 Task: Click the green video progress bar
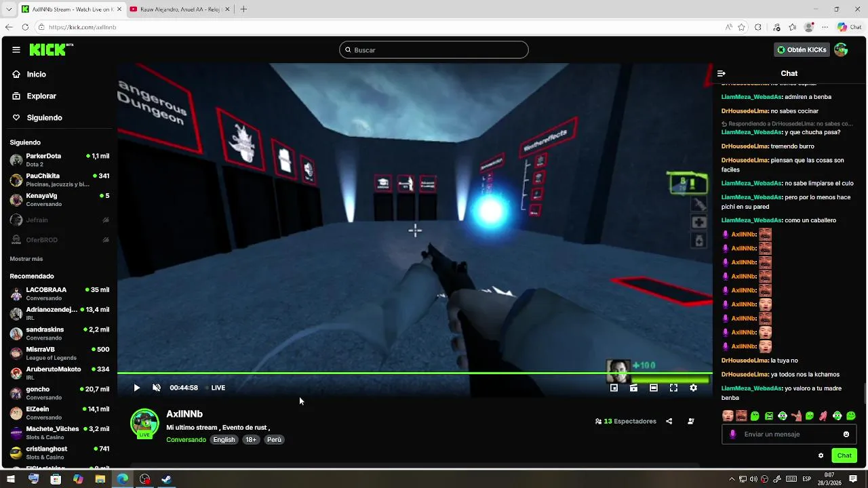414,373
